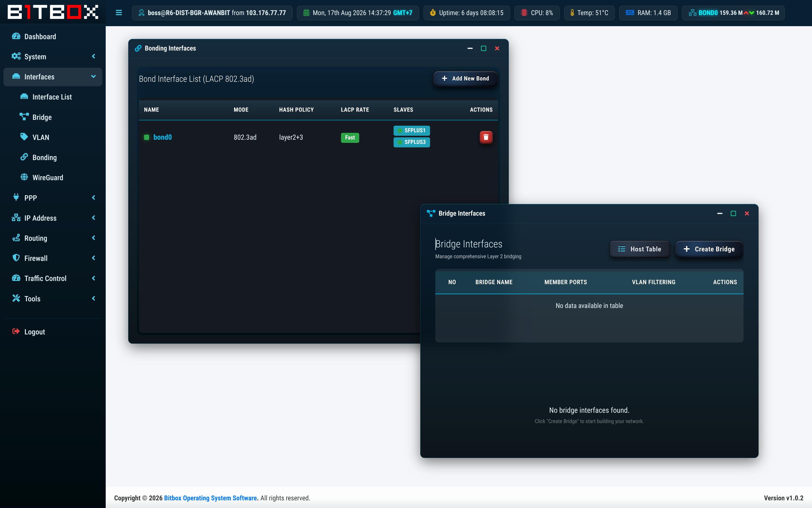Maximize the Bridge Interfaces window
This screenshot has height=508, width=812.
(x=733, y=213)
